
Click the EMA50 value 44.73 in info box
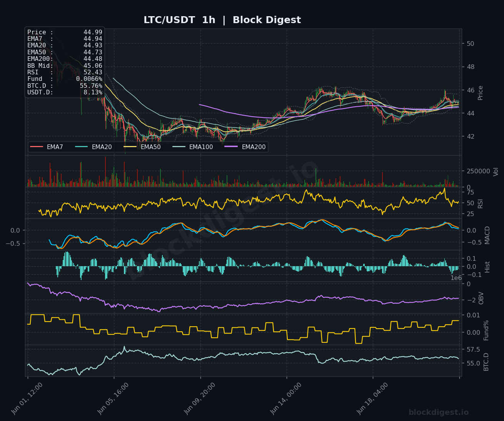tap(93, 52)
